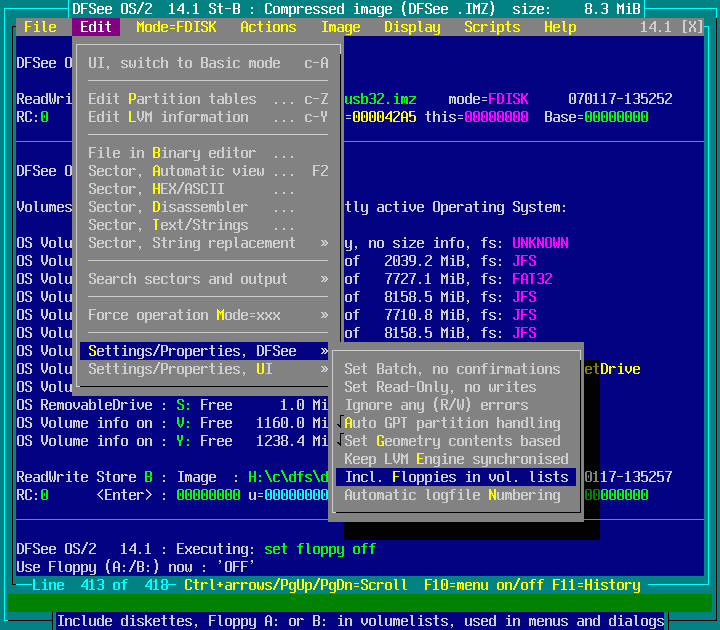Click the V: volume drive letter

point(183,423)
